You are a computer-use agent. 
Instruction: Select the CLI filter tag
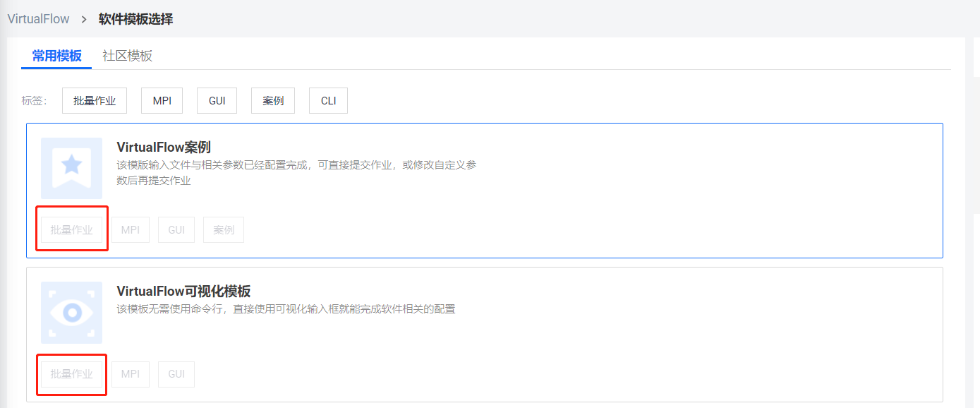[x=328, y=100]
